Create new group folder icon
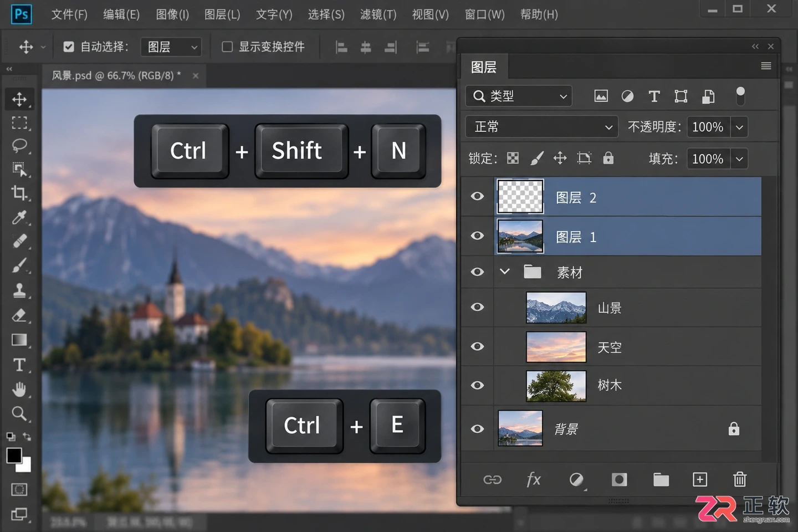The height and width of the screenshot is (532, 798). pos(661,479)
